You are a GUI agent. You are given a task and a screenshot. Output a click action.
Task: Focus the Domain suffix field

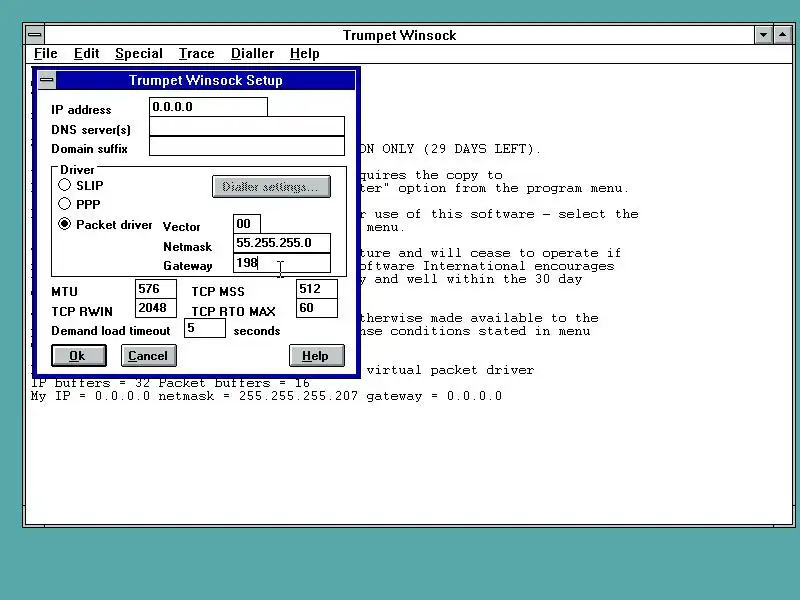247,146
